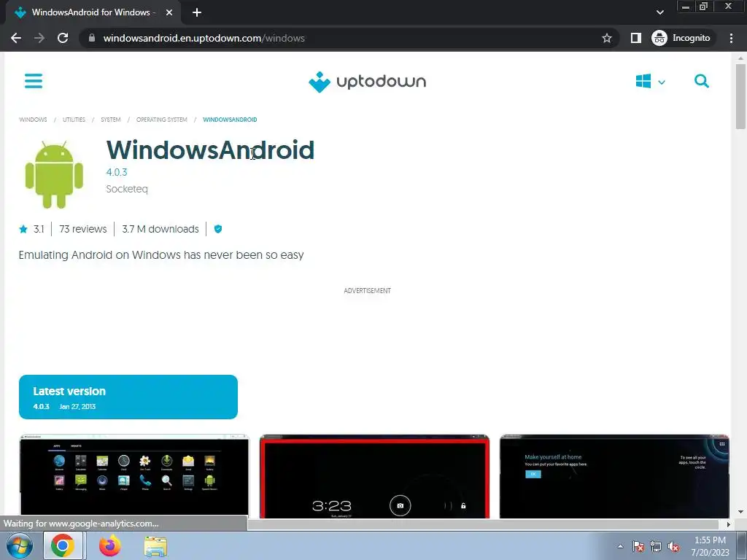Go to WINDOWS breadcrumb
747x560 pixels.
pyautogui.click(x=34, y=120)
